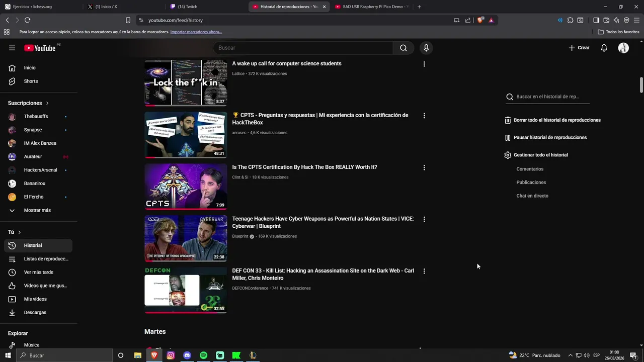Open Gestionar todo el historial
The height and width of the screenshot is (362, 644).
[536, 155]
